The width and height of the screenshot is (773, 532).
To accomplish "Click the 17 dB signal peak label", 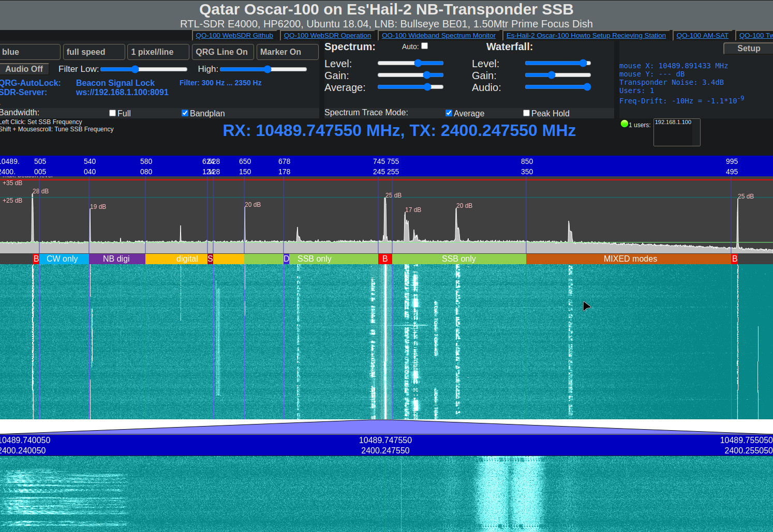I will coord(413,210).
